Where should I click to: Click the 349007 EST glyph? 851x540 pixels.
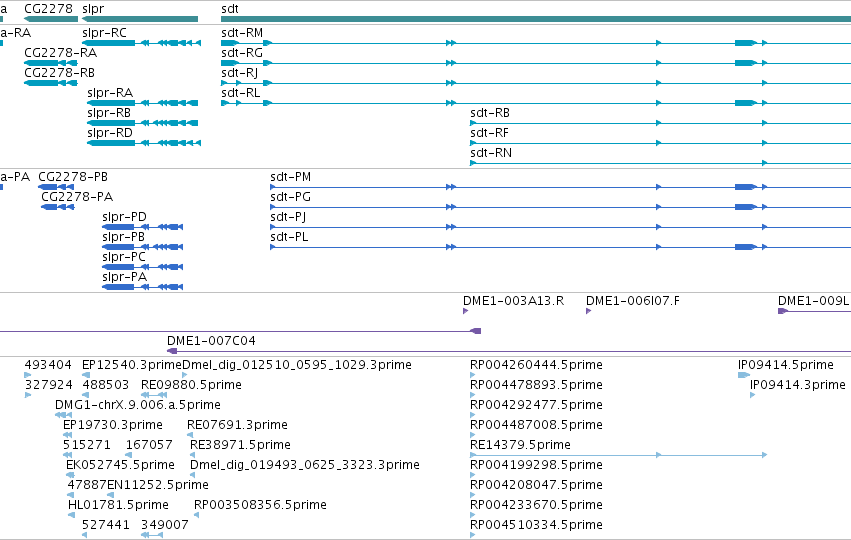(152, 536)
